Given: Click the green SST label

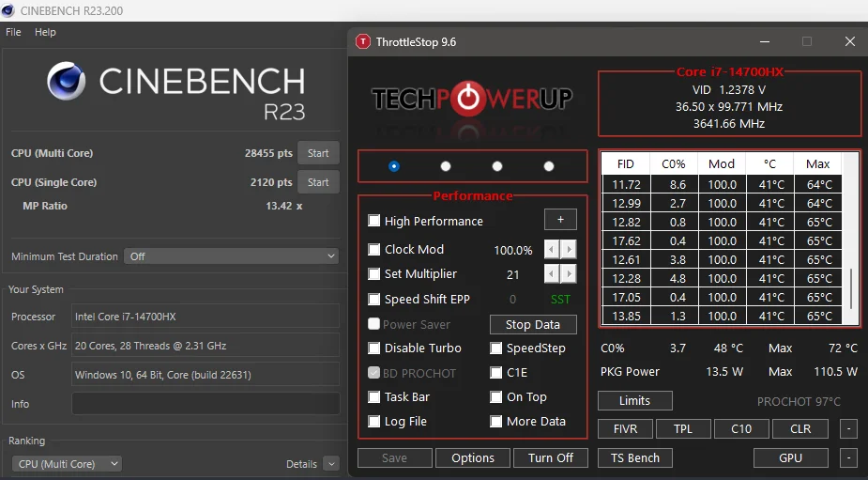Looking at the screenshot, I should click(560, 300).
